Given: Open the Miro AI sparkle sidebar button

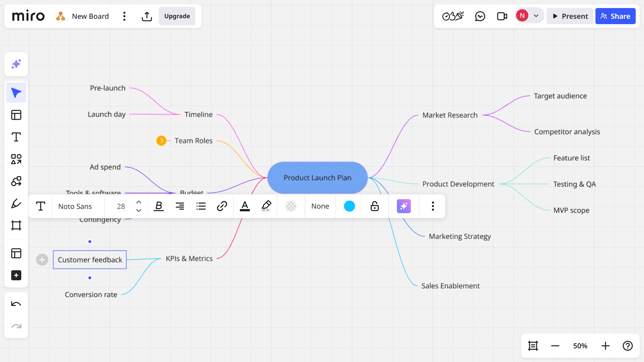Looking at the screenshot, I should (16, 64).
